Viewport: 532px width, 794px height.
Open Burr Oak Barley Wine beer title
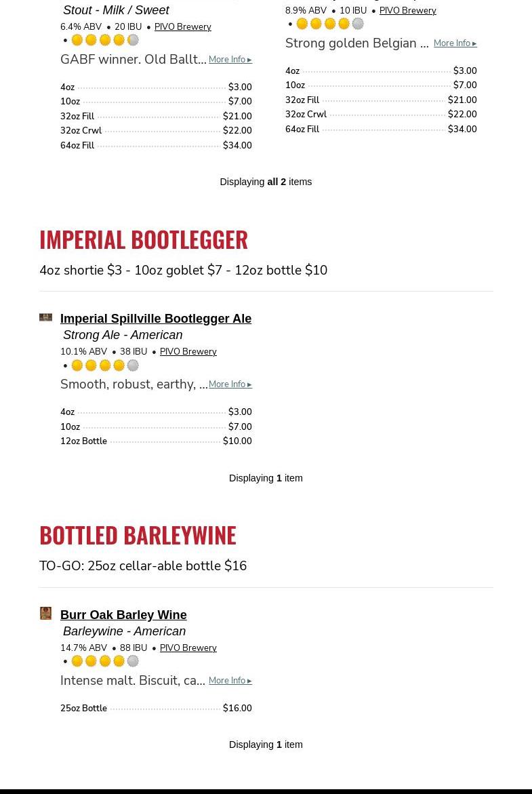[123, 615]
